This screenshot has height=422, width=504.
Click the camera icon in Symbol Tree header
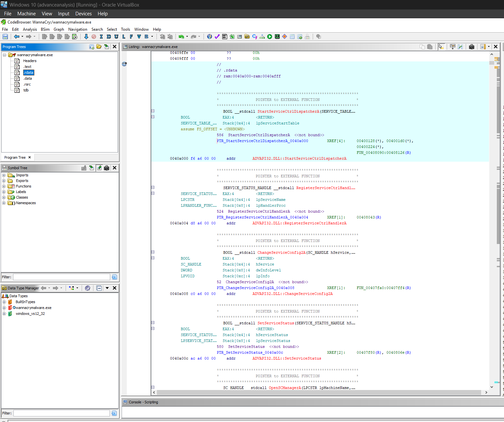coord(107,168)
